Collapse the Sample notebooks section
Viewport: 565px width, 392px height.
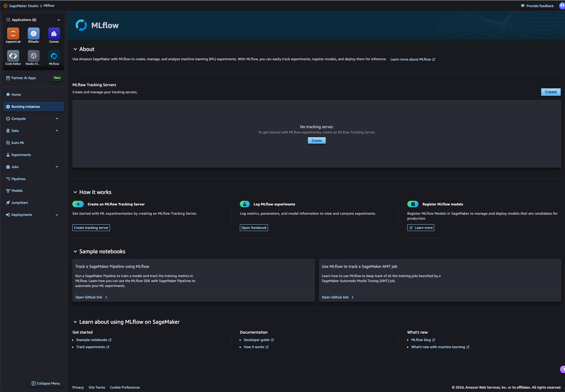click(75, 251)
